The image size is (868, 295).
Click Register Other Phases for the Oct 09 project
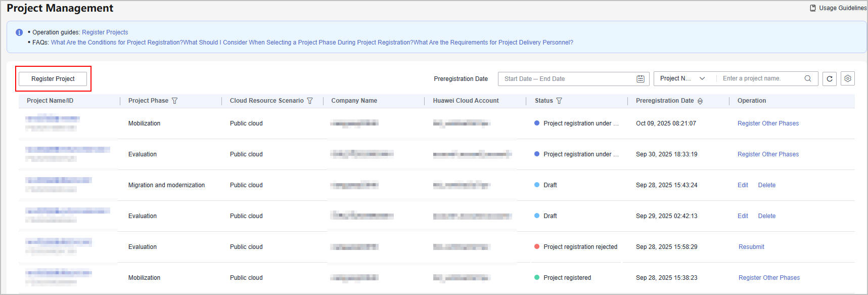click(x=768, y=123)
